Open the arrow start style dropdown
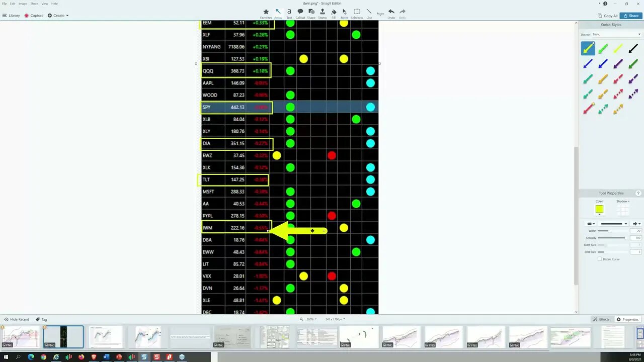 [x=590, y=224]
